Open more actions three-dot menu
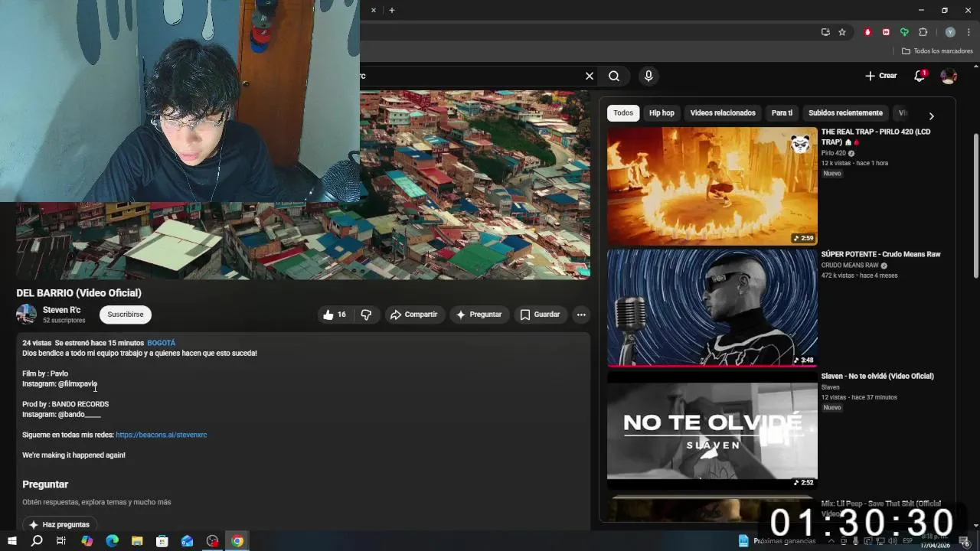This screenshot has height=551, width=980. 581,315
